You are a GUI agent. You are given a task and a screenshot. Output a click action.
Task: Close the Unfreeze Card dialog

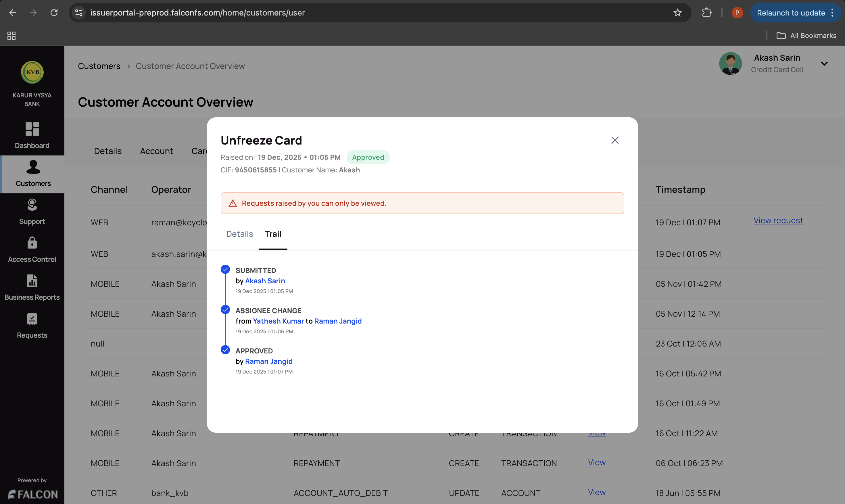pos(615,140)
